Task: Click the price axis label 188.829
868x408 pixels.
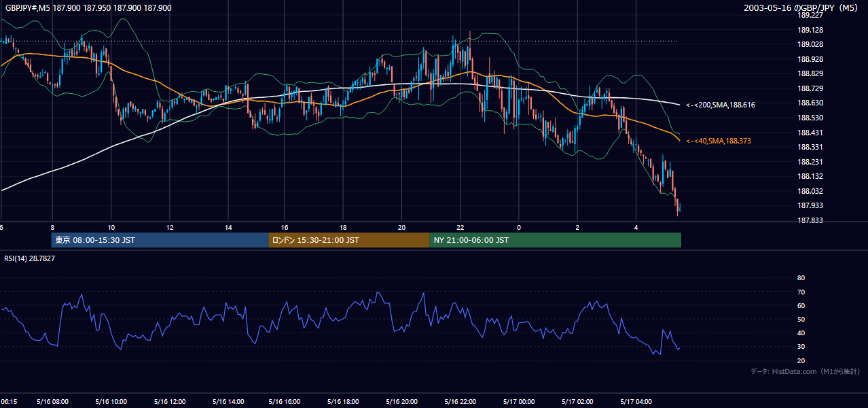Action: tap(810, 74)
